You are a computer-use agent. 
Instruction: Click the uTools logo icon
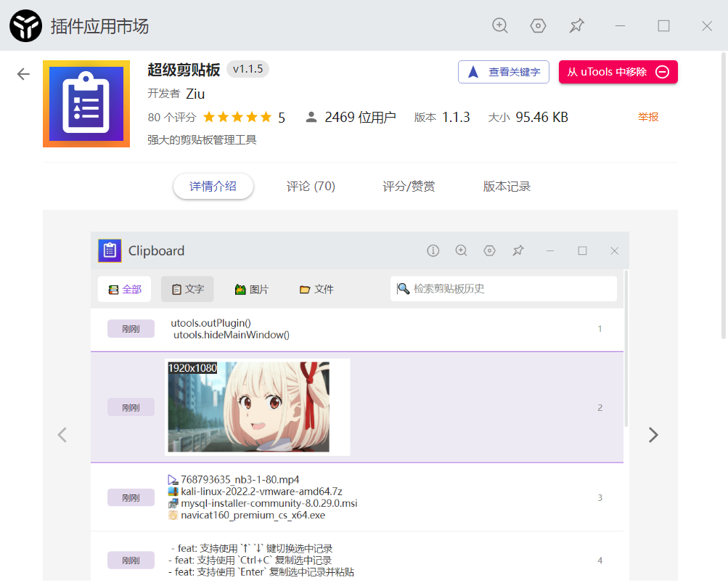coord(25,25)
